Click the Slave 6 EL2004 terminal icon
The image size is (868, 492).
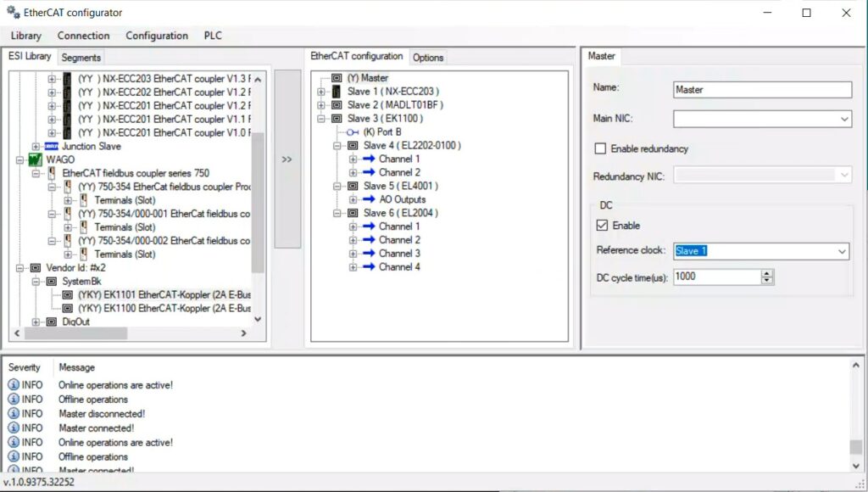[353, 213]
